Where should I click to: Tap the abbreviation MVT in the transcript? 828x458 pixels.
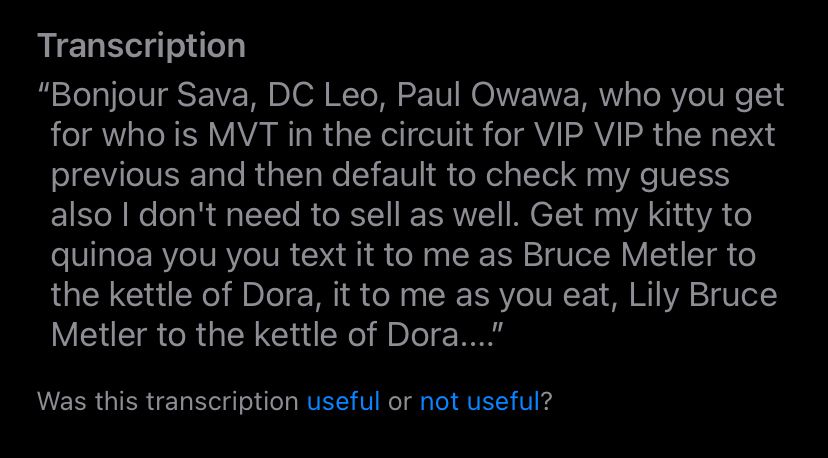242,135
